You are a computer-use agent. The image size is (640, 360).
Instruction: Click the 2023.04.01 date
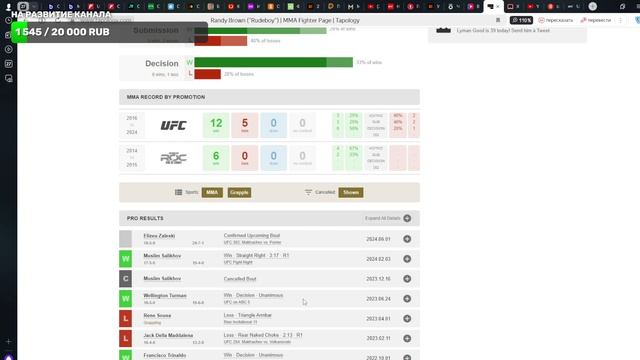click(x=378, y=319)
